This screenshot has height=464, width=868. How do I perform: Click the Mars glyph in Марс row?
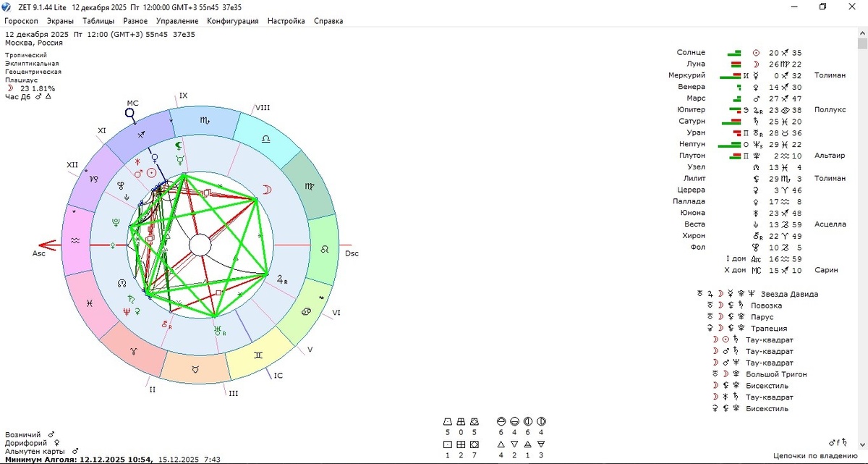pyautogui.click(x=757, y=98)
